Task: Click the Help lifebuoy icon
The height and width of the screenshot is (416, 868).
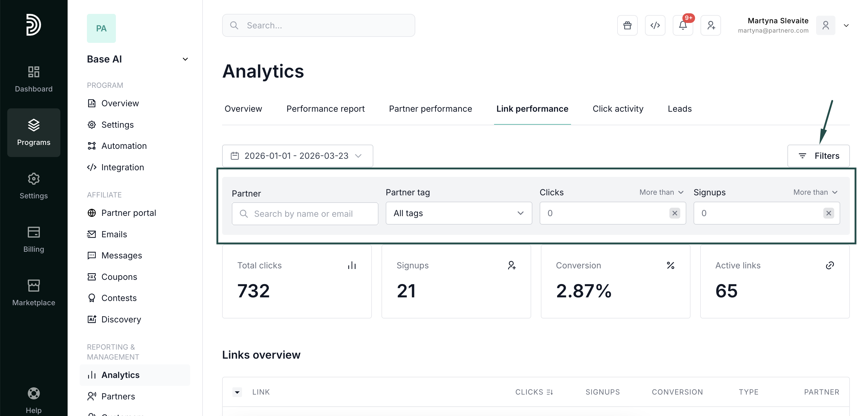Action: pos(34,393)
